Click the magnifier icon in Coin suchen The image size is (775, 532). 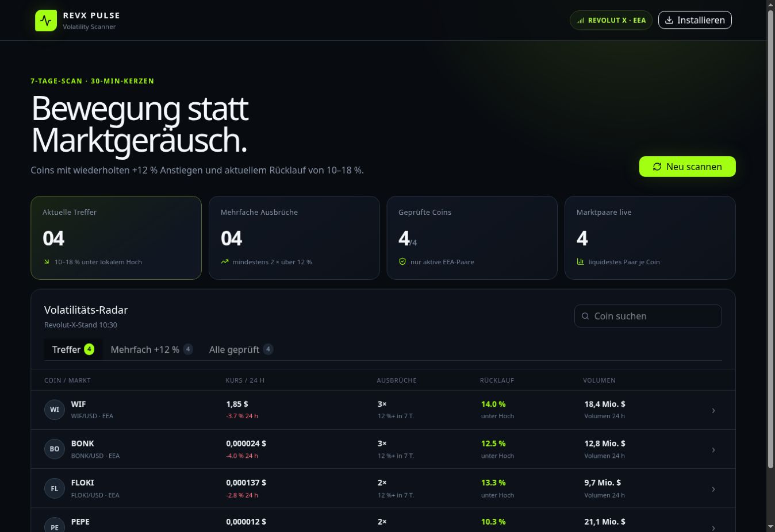(585, 316)
